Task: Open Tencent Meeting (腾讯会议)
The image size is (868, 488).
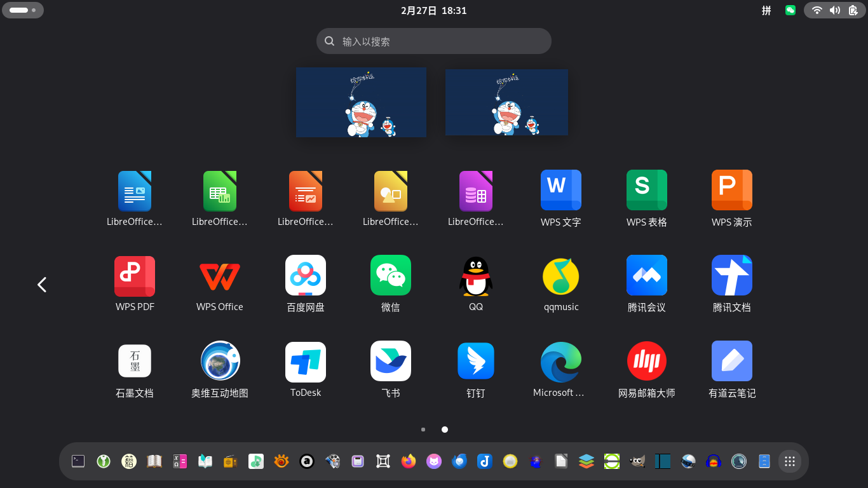Action: point(646,276)
